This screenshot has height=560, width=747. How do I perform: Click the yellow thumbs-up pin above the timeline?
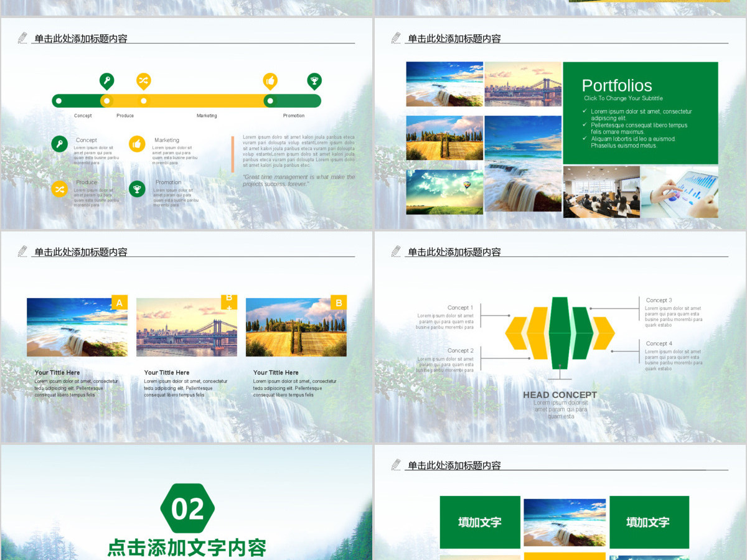point(270,82)
